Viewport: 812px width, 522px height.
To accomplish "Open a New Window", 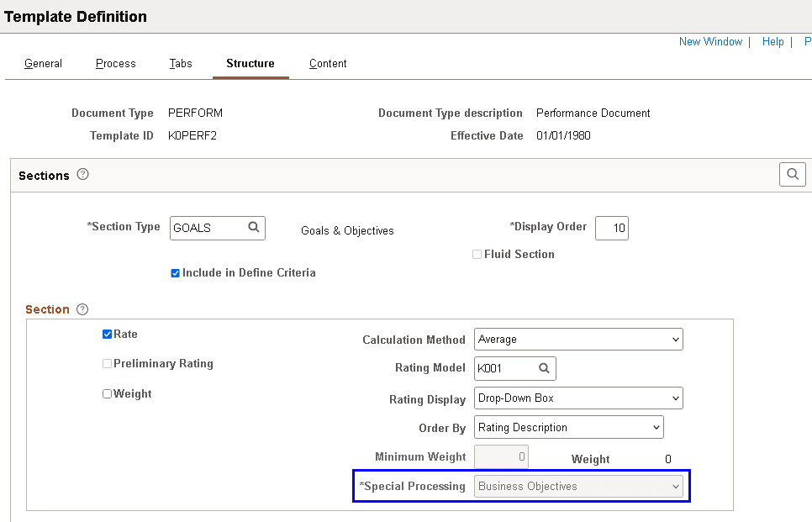I will [x=710, y=41].
